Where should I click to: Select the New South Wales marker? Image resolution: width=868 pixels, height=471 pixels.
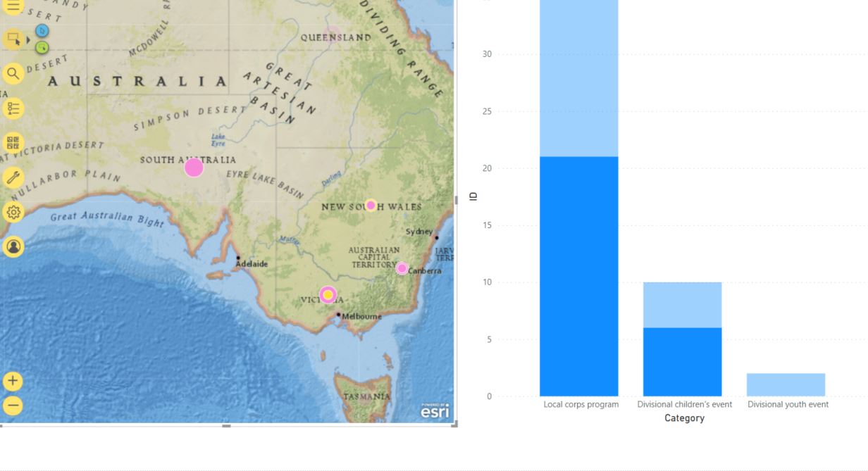pos(371,205)
